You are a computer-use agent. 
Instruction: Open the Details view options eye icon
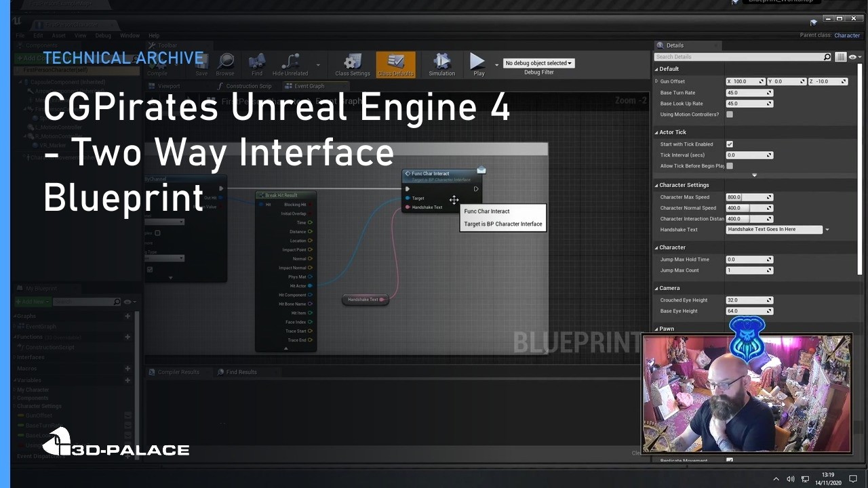pos(854,57)
